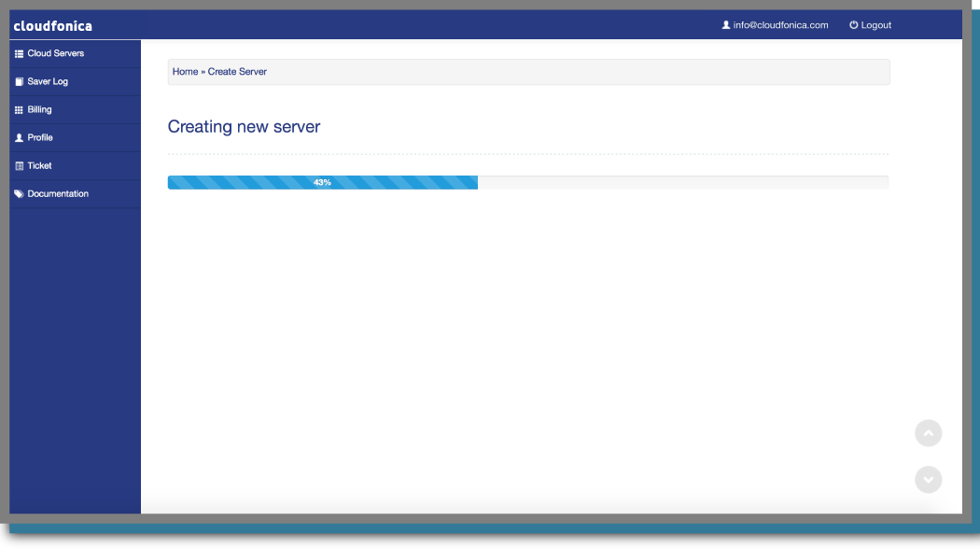Go to the Saver Log menu entry

[48, 82]
